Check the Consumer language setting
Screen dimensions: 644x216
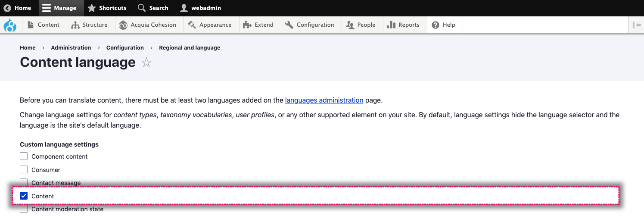click(24, 170)
